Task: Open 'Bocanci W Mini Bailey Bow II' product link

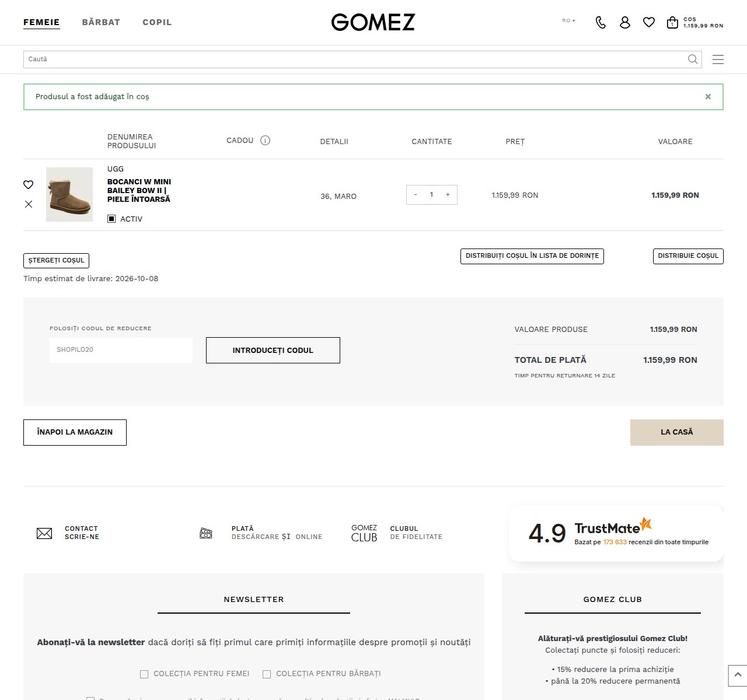Action: (x=139, y=190)
